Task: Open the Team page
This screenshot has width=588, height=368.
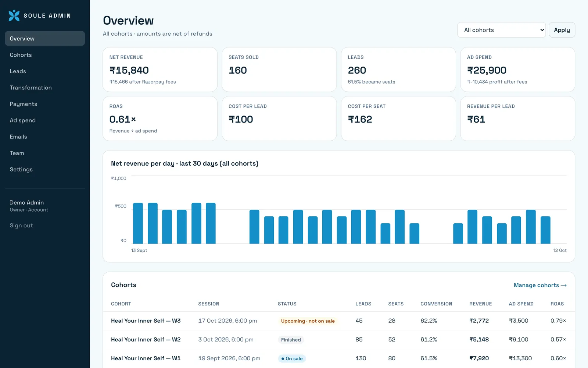Action: (x=45, y=153)
